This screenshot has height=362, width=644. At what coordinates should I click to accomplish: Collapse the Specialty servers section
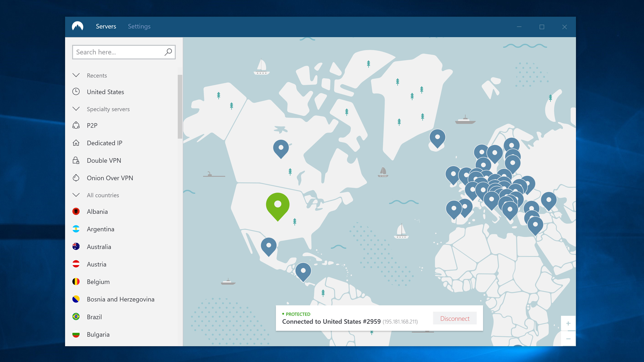[x=76, y=109]
